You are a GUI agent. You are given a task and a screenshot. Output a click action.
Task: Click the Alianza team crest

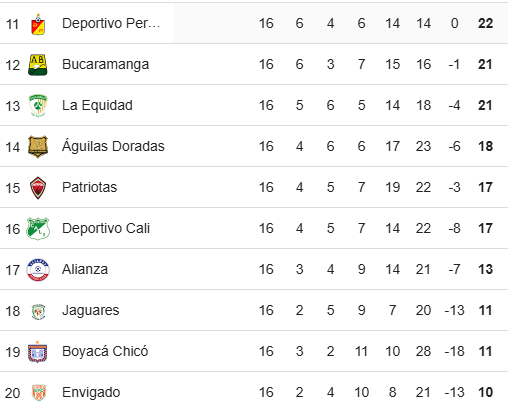coord(38,270)
